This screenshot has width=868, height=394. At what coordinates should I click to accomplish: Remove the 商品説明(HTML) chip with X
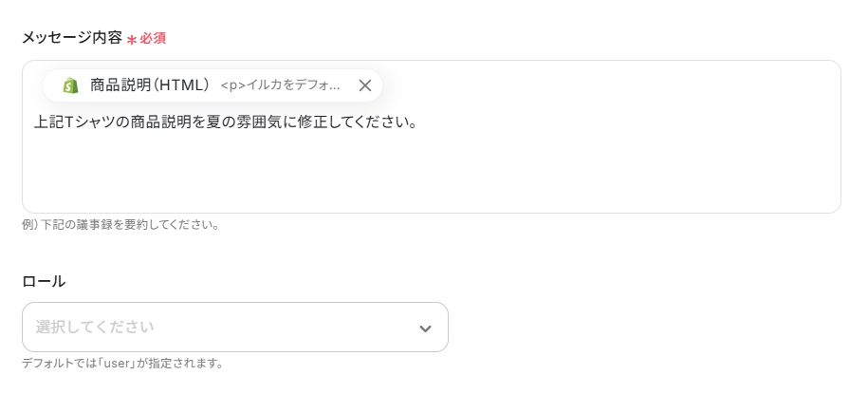click(365, 85)
